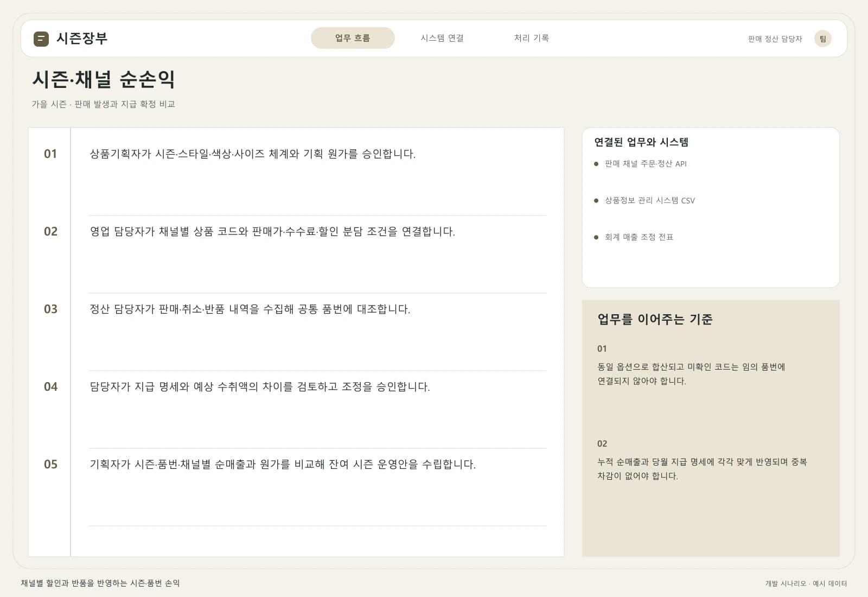The height and width of the screenshot is (597, 868).
Task: Click criterion 02 number in beige panel
Action: (602, 444)
